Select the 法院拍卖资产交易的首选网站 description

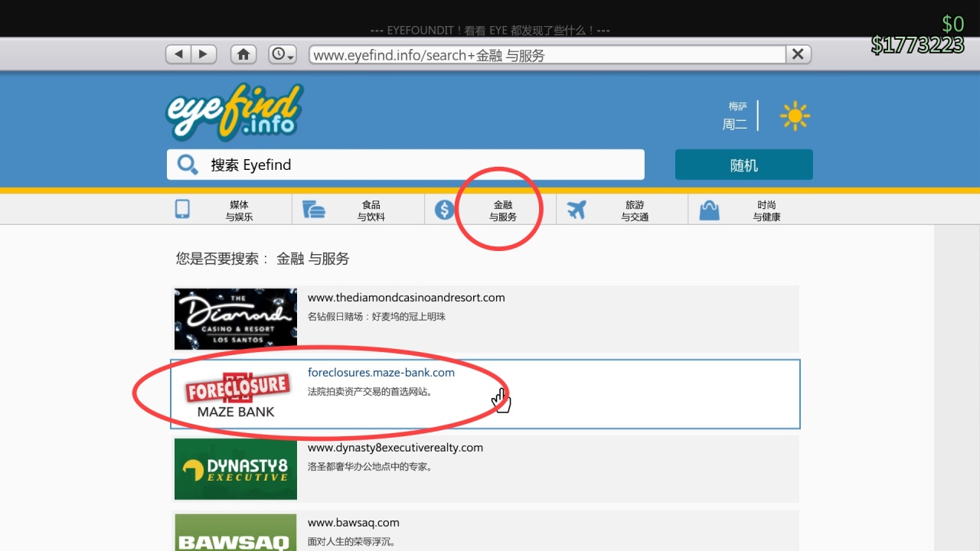click(371, 392)
